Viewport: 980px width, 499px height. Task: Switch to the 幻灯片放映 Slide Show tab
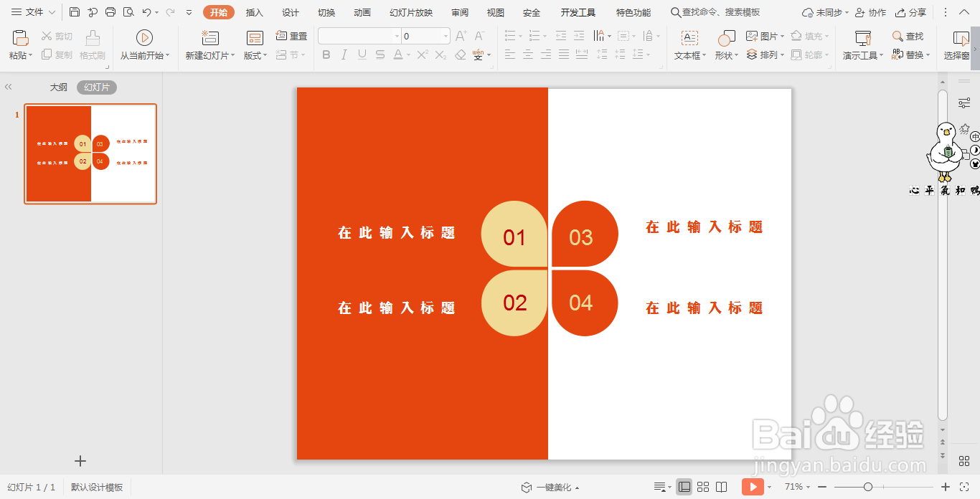pyautogui.click(x=411, y=12)
